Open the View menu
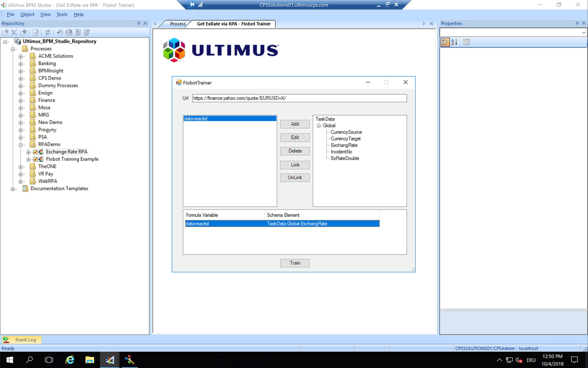This screenshot has width=588, height=368. click(45, 14)
